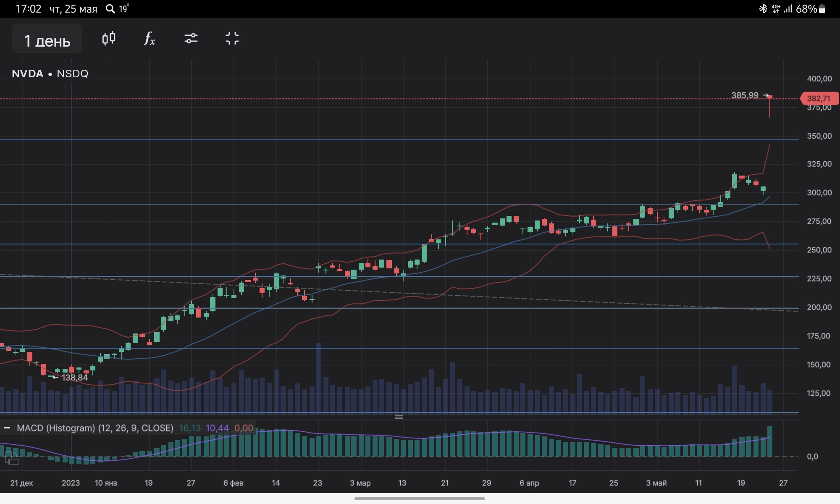The height and width of the screenshot is (504, 840).
Task: Change chart type with candlestick icon
Action: (x=109, y=39)
